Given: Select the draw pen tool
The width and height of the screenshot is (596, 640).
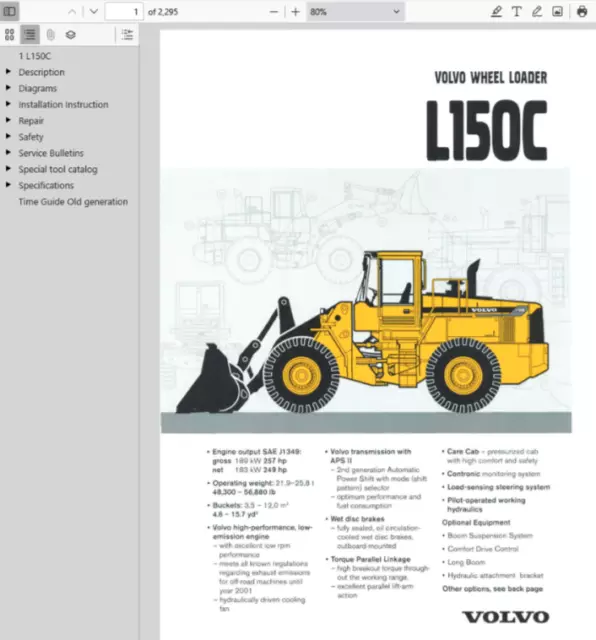Looking at the screenshot, I should point(537,11).
